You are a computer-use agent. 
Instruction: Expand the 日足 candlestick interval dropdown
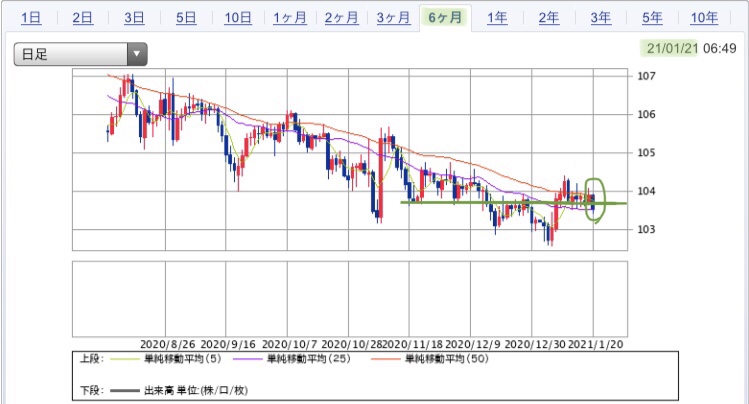pos(80,55)
